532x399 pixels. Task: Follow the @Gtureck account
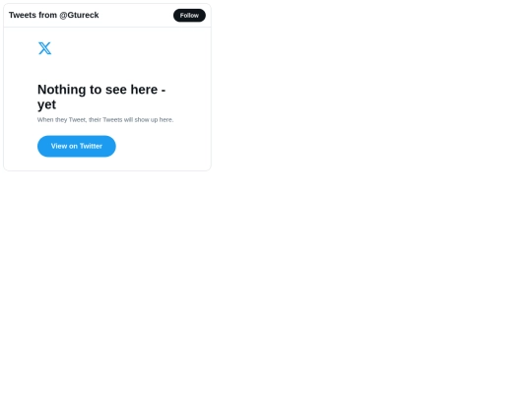coord(189,15)
